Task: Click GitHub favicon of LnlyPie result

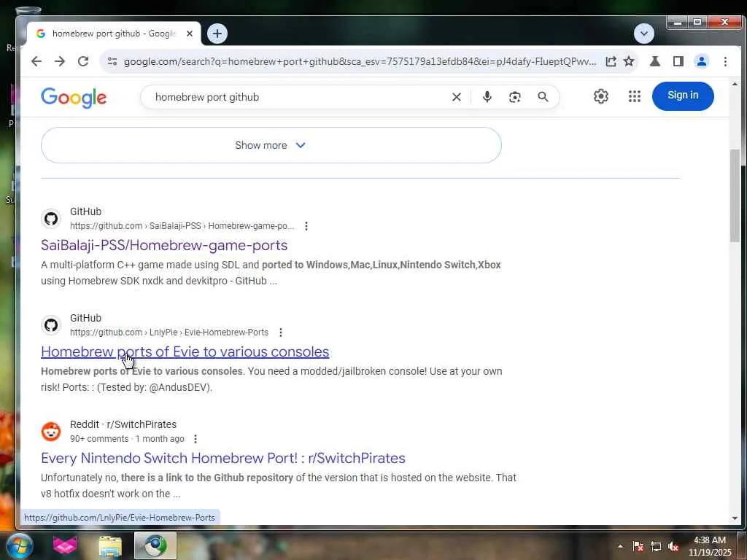Action: (51, 325)
